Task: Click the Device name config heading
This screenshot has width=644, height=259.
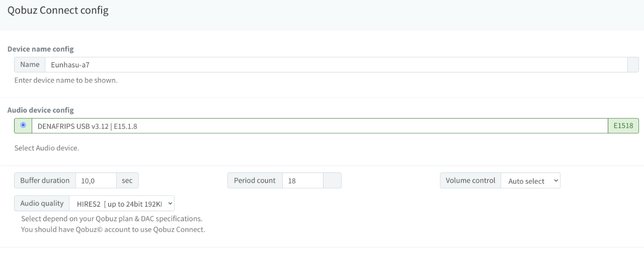Action: click(40, 49)
